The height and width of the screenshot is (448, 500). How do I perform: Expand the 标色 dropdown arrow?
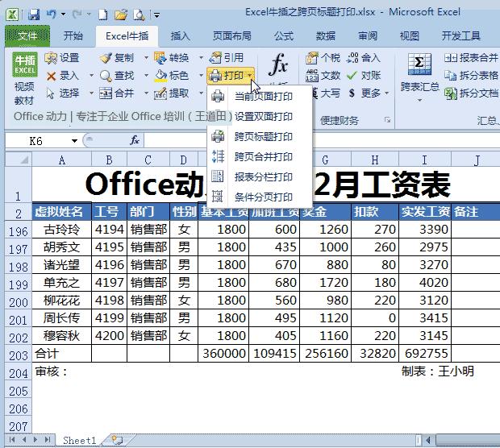pos(202,76)
